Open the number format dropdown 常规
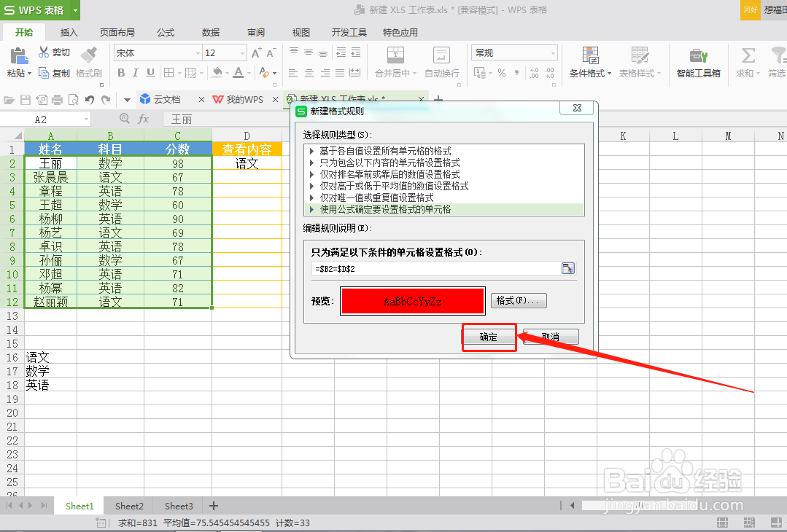This screenshot has width=787, height=532. tap(553, 52)
